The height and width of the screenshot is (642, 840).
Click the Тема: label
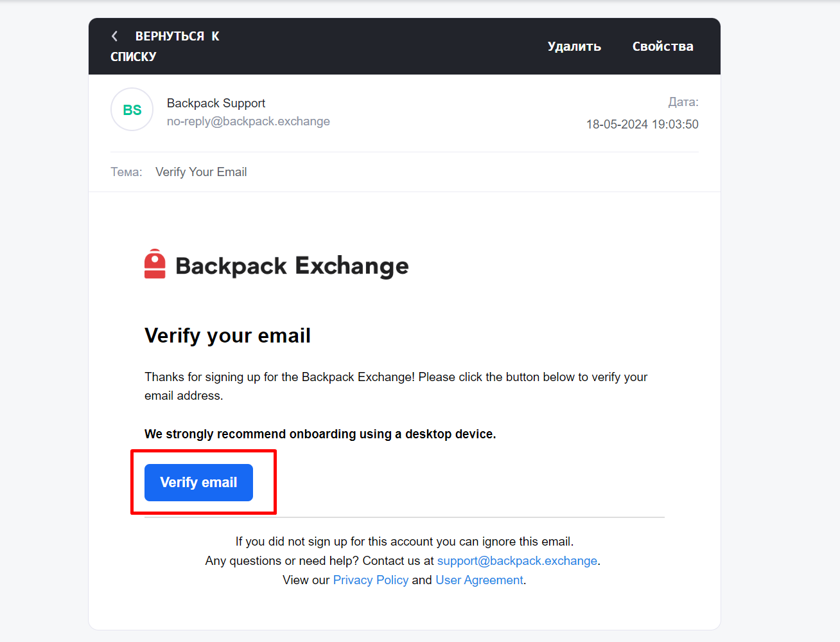(127, 172)
